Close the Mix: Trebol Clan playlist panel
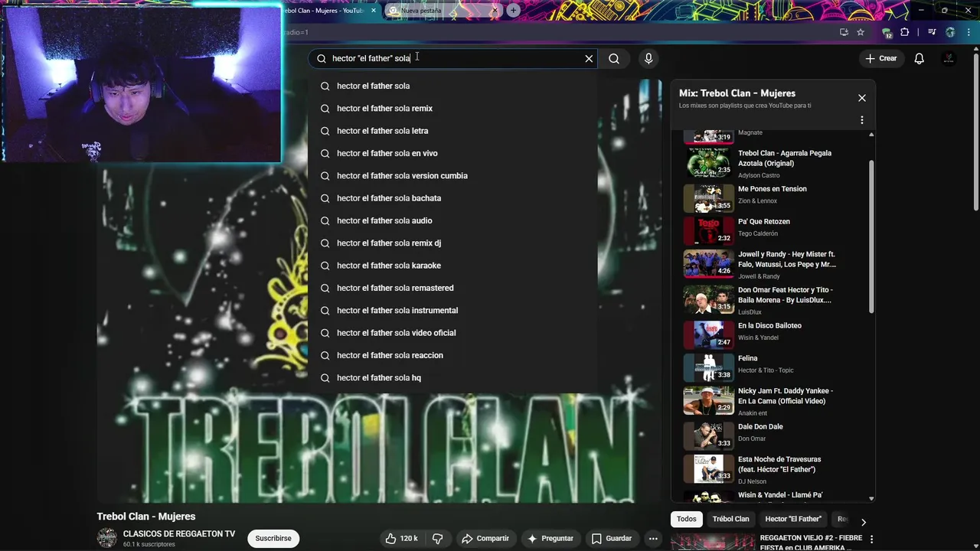The image size is (980, 551). pos(861,98)
